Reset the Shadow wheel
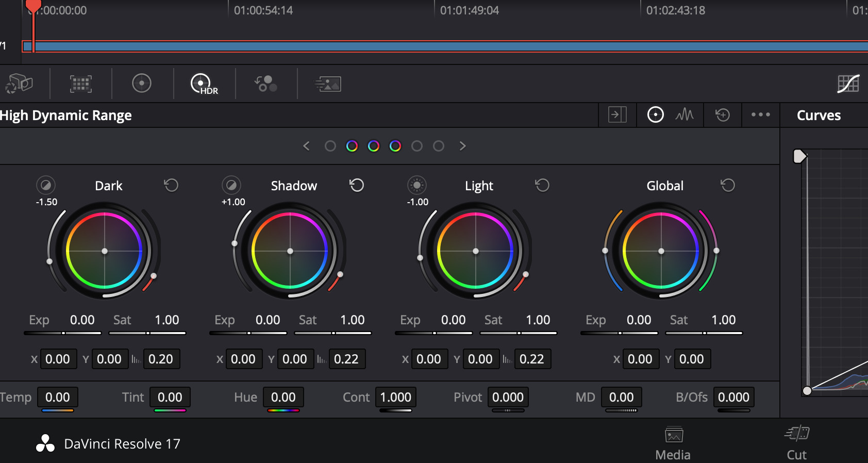 [x=357, y=185]
